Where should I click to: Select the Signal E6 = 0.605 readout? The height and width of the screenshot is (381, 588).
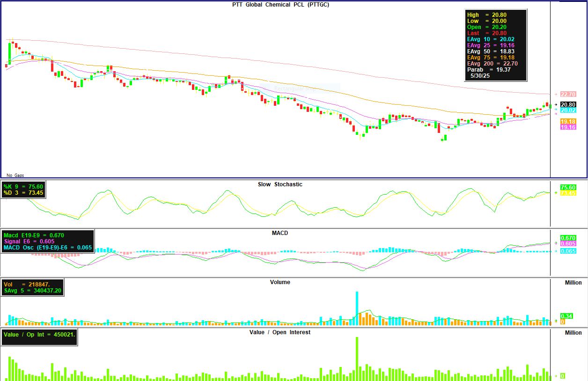[x=29, y=242]
